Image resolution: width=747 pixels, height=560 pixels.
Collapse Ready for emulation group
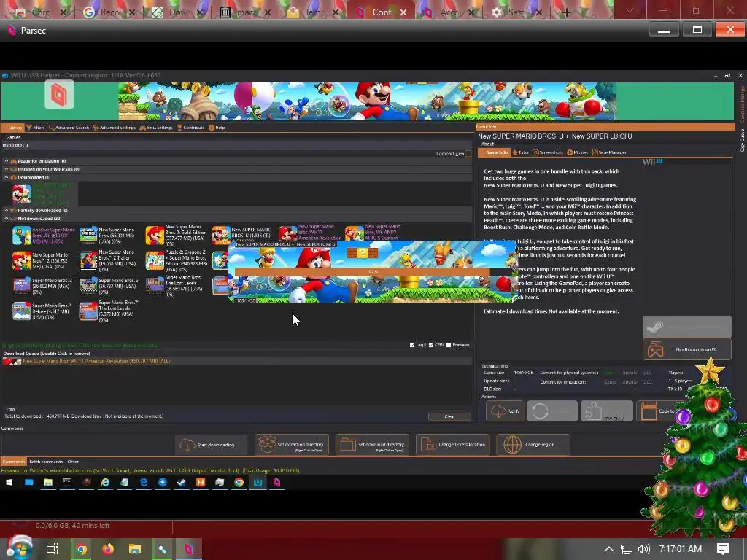[7, 161]
